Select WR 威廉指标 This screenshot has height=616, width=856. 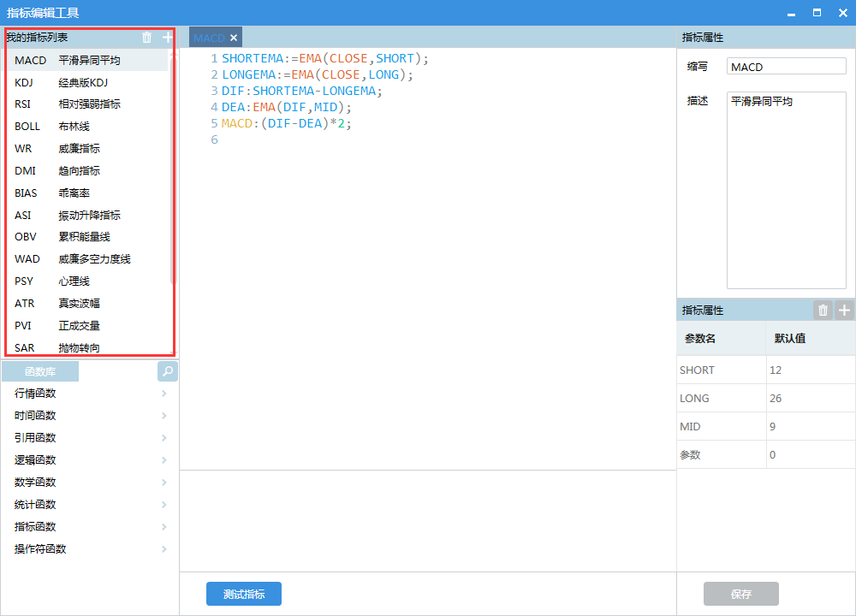coord(87,148)
